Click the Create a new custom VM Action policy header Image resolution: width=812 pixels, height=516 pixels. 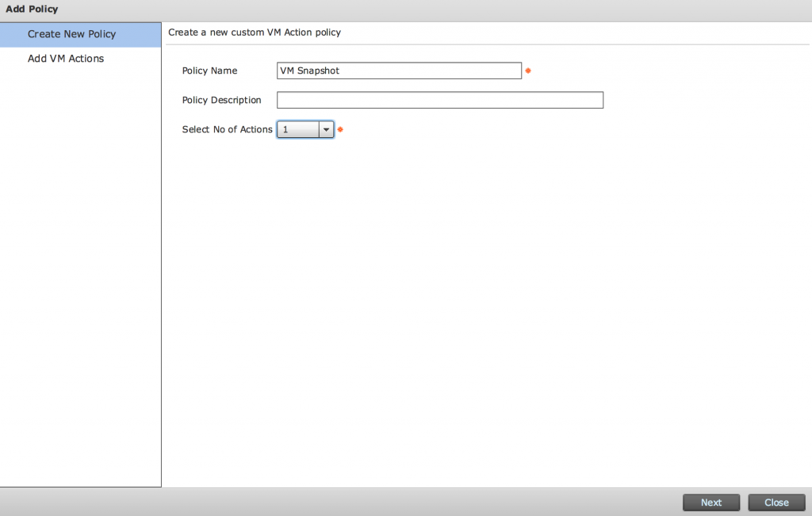tap(254, 32)
